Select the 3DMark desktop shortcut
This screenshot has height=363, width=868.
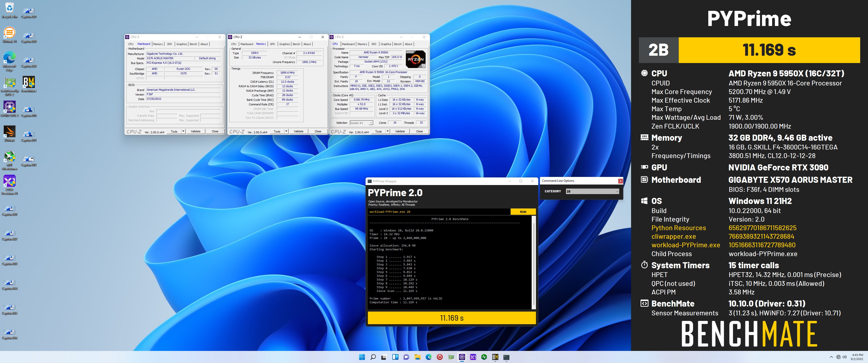[9, 133]
